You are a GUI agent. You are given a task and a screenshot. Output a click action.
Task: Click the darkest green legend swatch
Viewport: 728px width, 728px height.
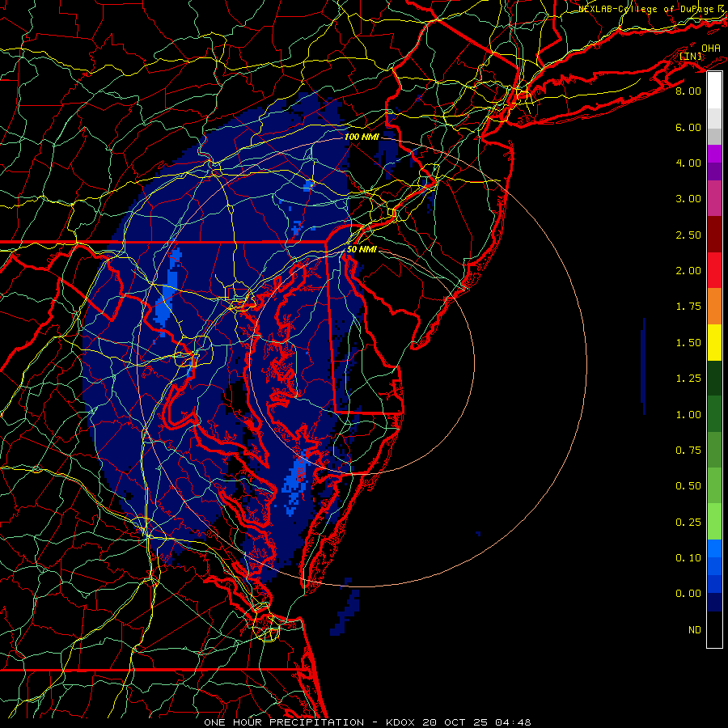point(714,378)
